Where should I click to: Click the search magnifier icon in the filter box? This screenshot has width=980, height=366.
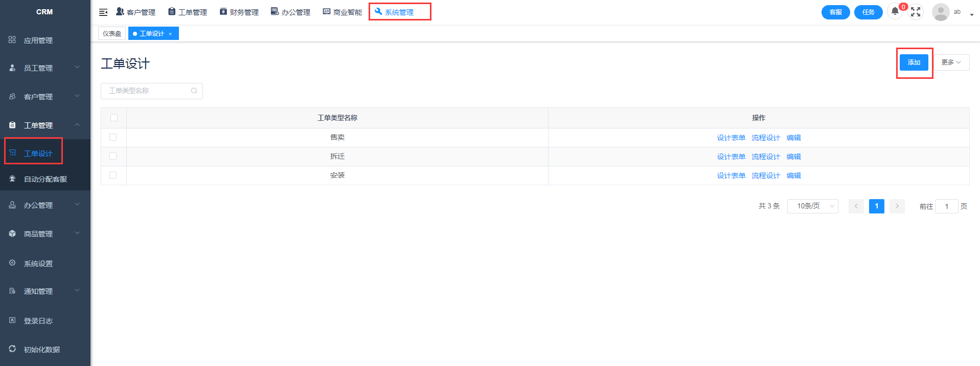pyautogui.click(x=194, y=91)
